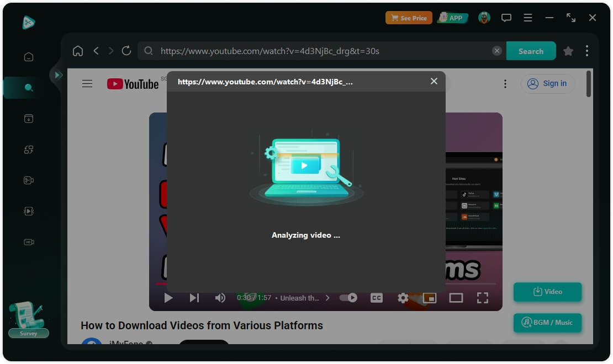This screenshot has height=364, width=613.
Task: Skip to next video
Action: pos(194,298)
